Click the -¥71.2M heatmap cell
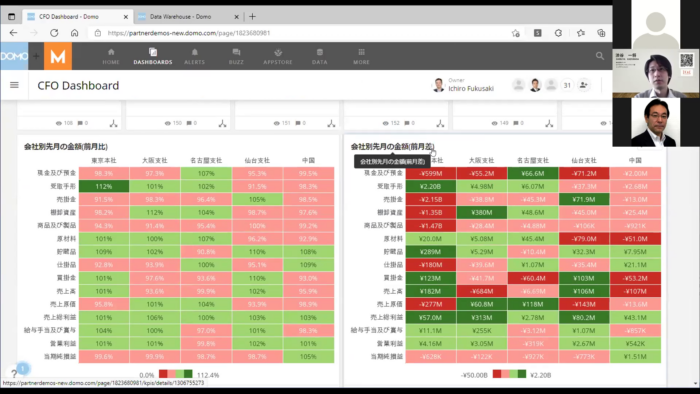Viewport: 700px width, 394px height. (584, 173)
